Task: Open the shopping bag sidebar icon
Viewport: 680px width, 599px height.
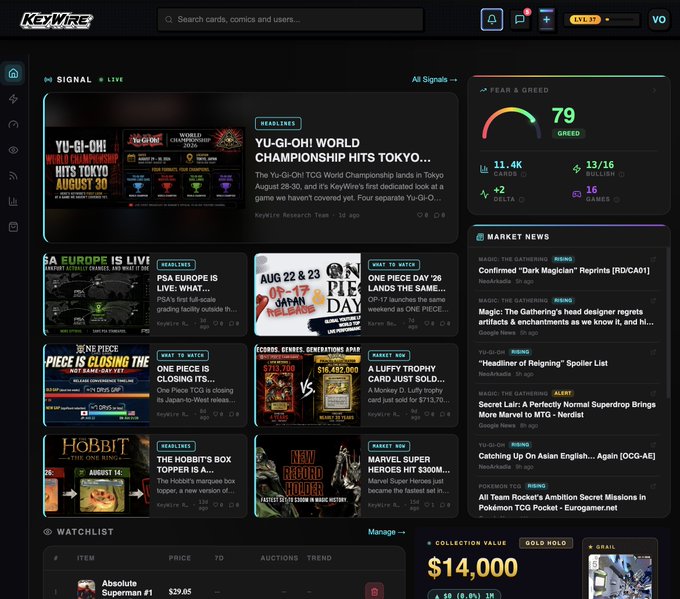Action: (x=13, y=227)
